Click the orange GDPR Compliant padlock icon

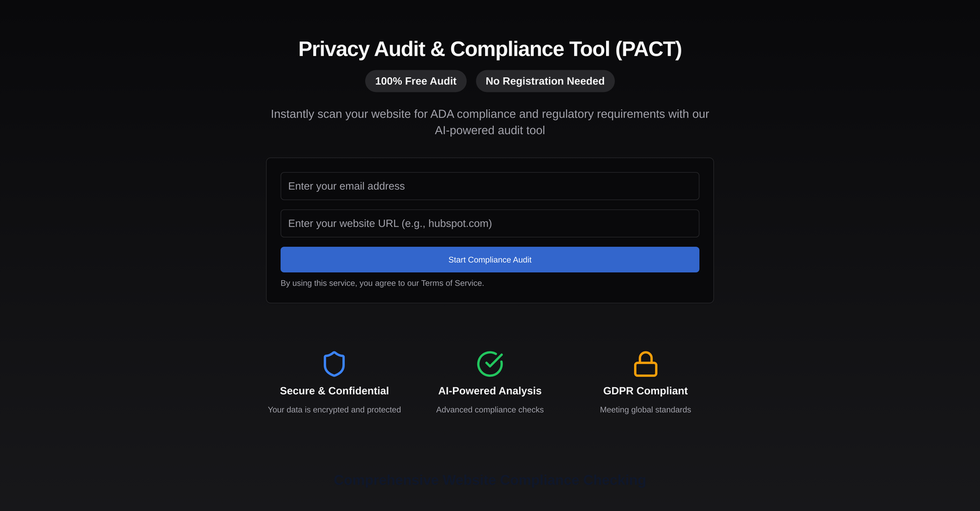click(x=645, y=363)
